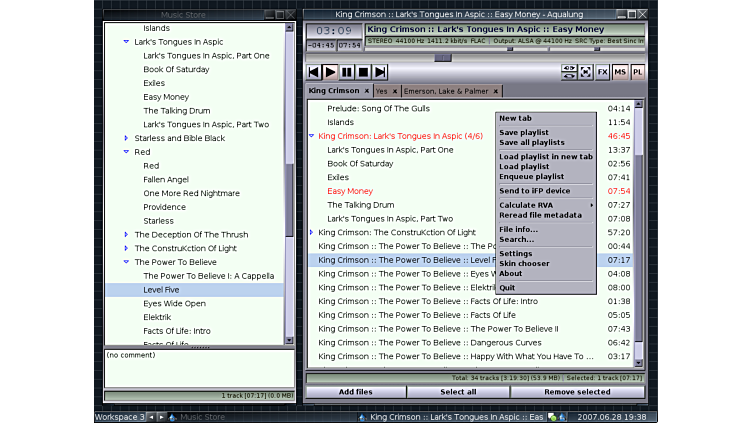
Task: Skip to the next track
Action: pyautogui.click(x=380, y=72)
